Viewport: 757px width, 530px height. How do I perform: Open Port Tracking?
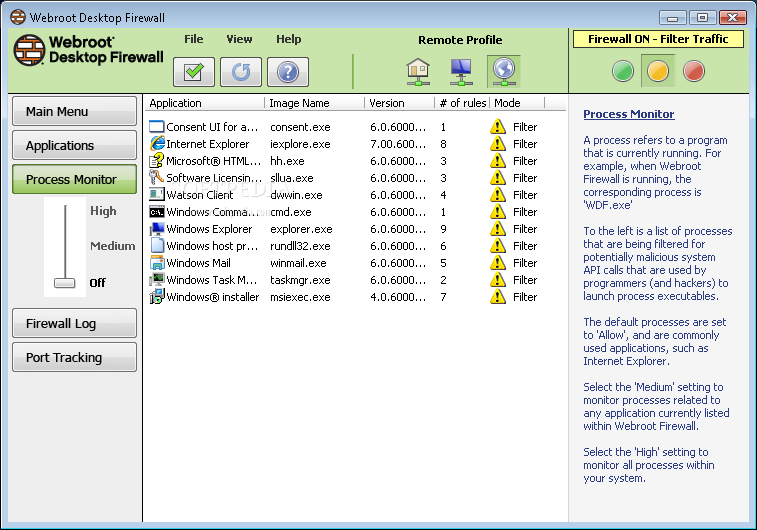coord(74,357)
